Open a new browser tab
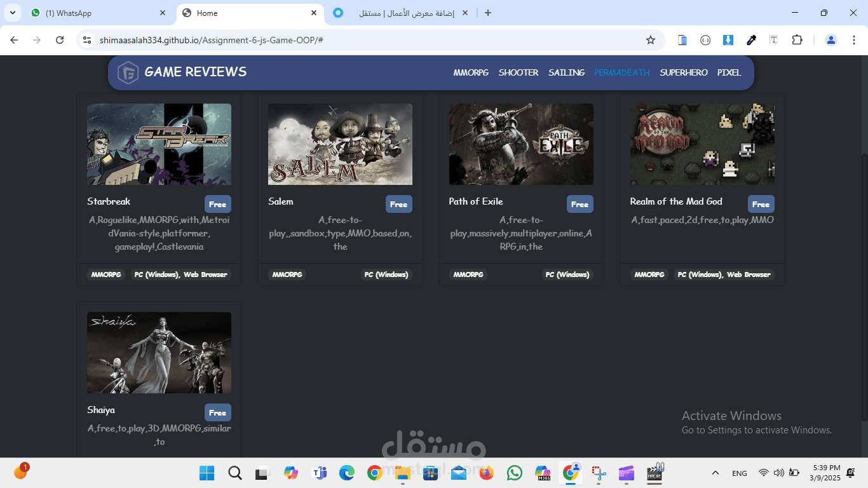 pos(488,13)
